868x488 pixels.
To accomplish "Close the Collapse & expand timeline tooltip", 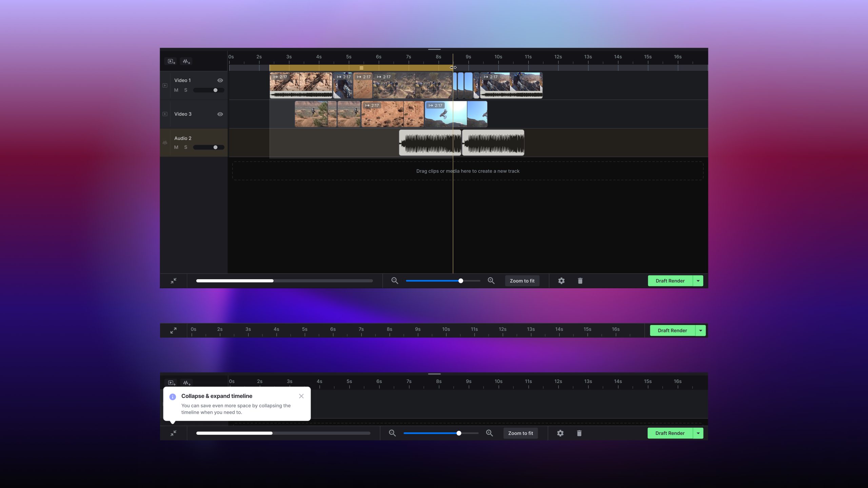I will [x=301, y=396].
